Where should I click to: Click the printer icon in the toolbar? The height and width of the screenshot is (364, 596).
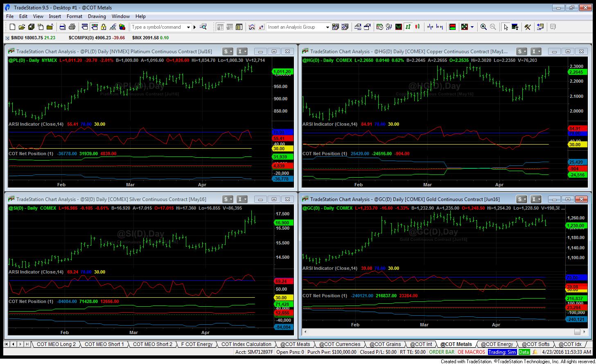pyautogui.click(x=72, y=27)
